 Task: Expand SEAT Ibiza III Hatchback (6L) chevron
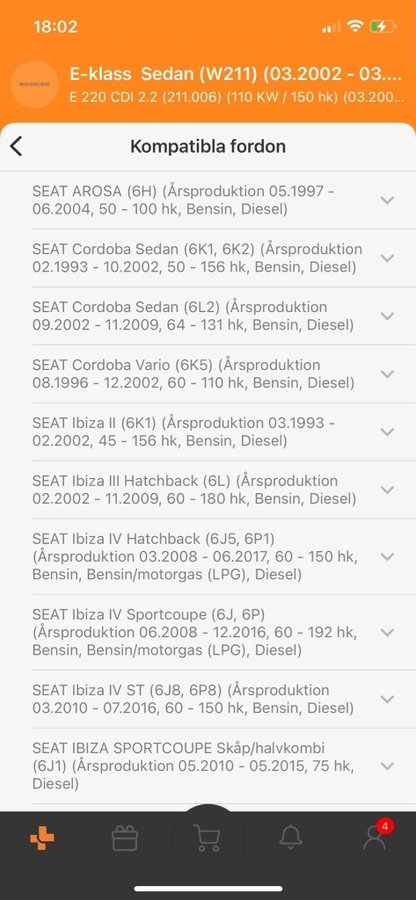click(x=387, y=490)
